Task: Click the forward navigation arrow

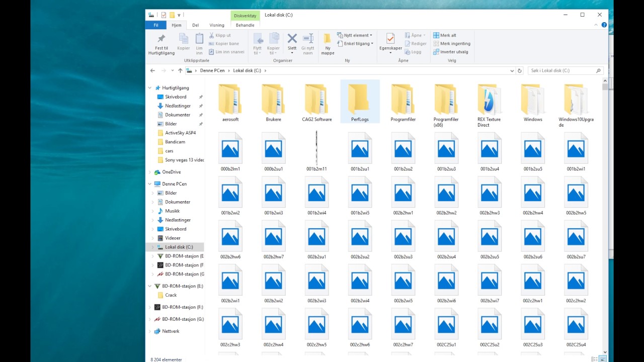Action: pos(164,71)
